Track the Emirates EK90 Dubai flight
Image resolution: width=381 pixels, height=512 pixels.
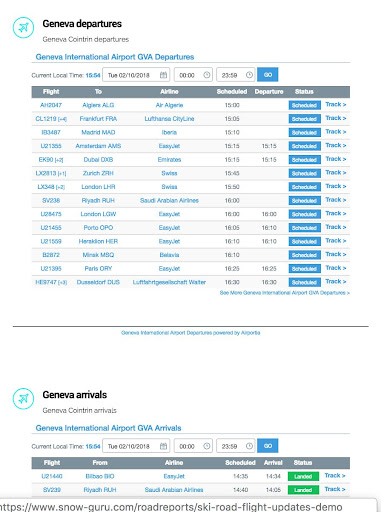coord(336,159)
